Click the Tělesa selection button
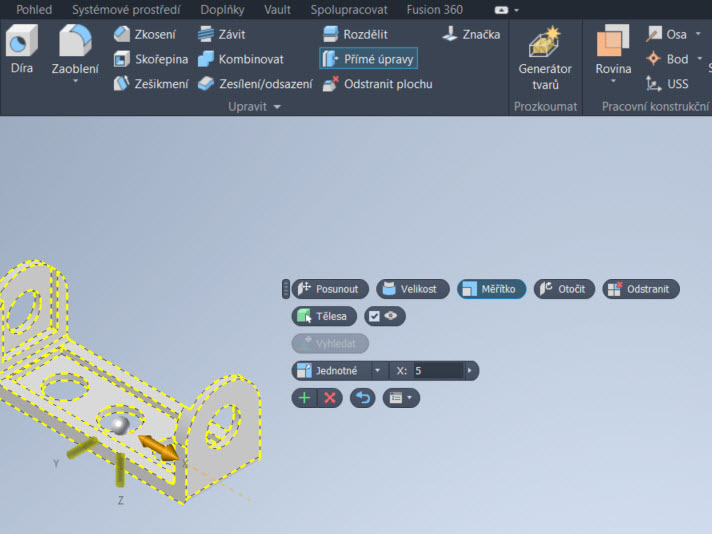 [324, 316]
